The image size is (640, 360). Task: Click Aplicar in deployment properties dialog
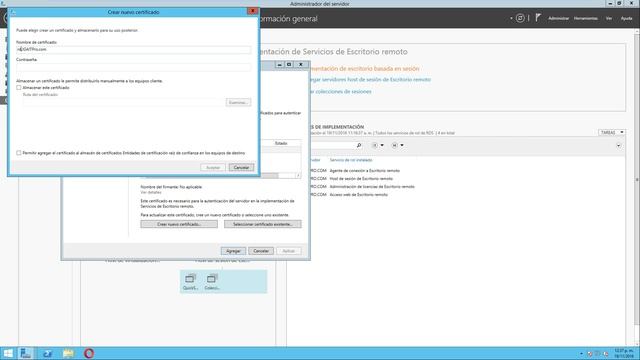pos(289,251)
